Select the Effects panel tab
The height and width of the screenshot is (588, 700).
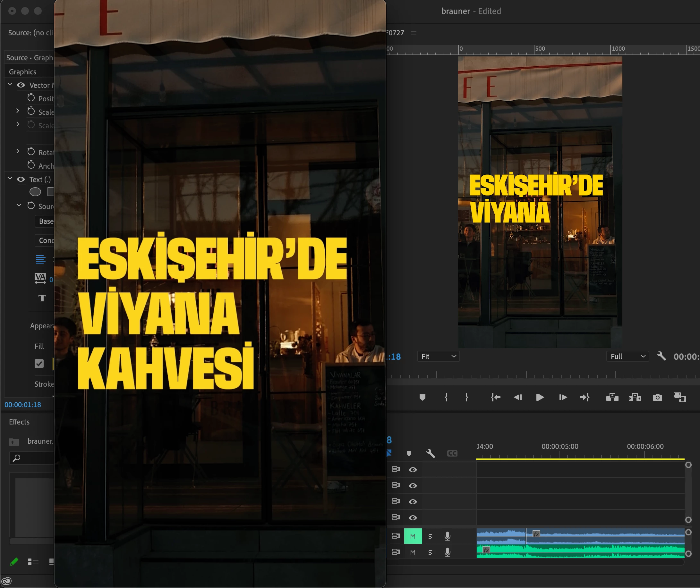19,422
